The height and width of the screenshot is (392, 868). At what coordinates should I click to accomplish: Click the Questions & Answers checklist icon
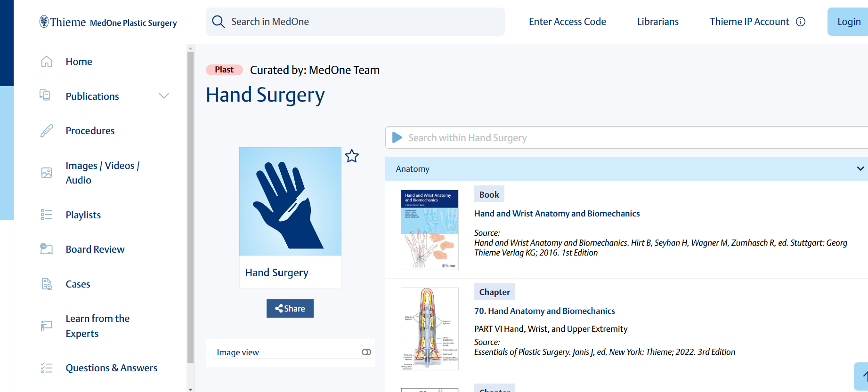click(x=47, y=368)
